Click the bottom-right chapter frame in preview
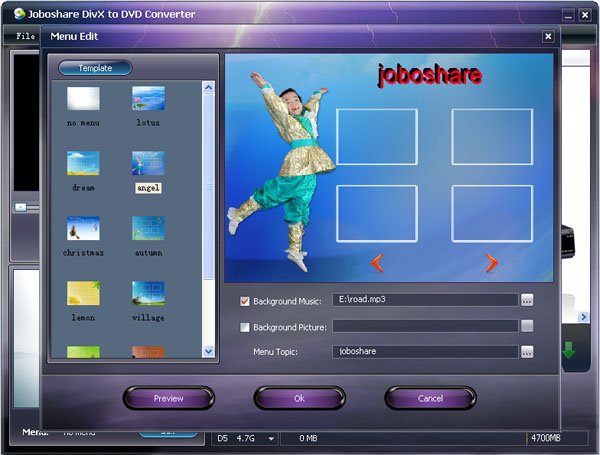Screen dimensions: 600x455 (x=492, y=214)
